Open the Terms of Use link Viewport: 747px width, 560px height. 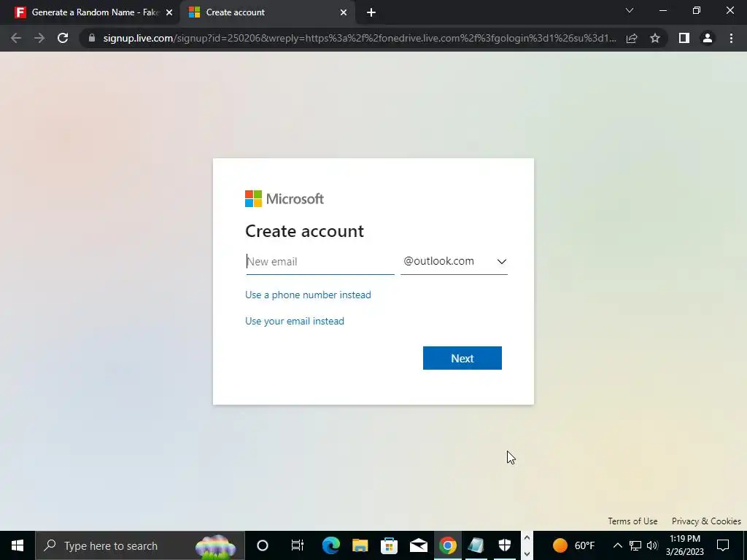tap(632, 521)
